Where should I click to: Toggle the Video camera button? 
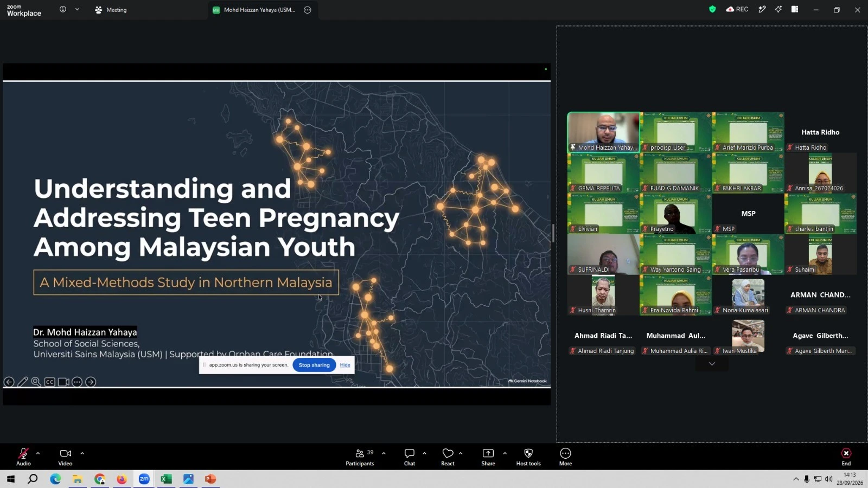pyautogui.click(x=65, y=457)
